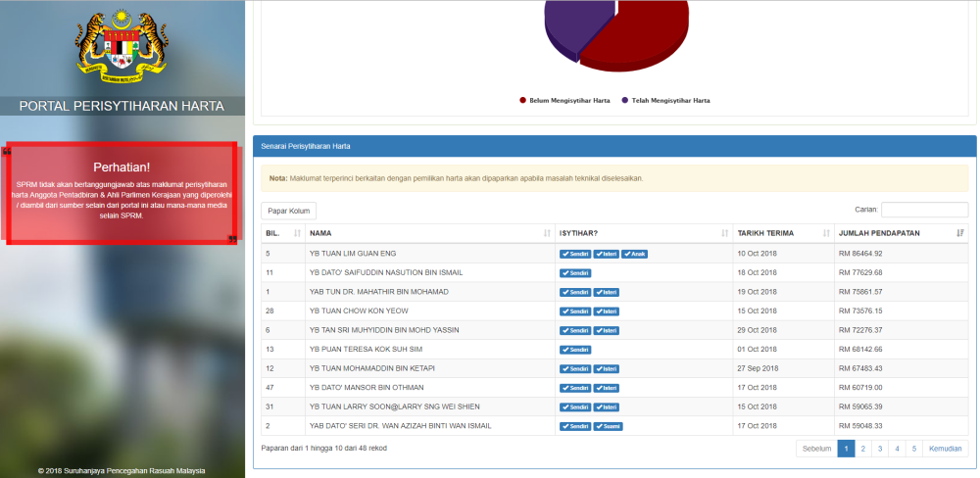Click income value RM 75861.57
Viewport: 980px width, 478px height.
pyautogui.click(x=860, y=293)
